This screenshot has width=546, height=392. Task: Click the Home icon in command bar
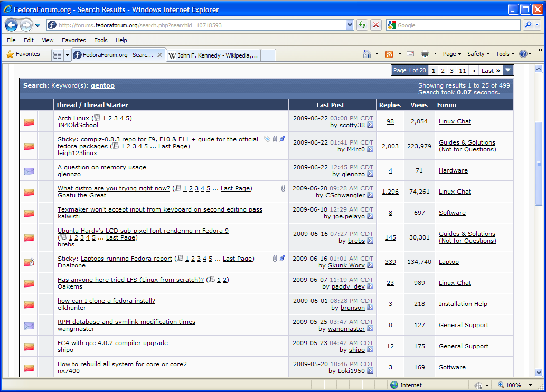[x=366, y=54]
